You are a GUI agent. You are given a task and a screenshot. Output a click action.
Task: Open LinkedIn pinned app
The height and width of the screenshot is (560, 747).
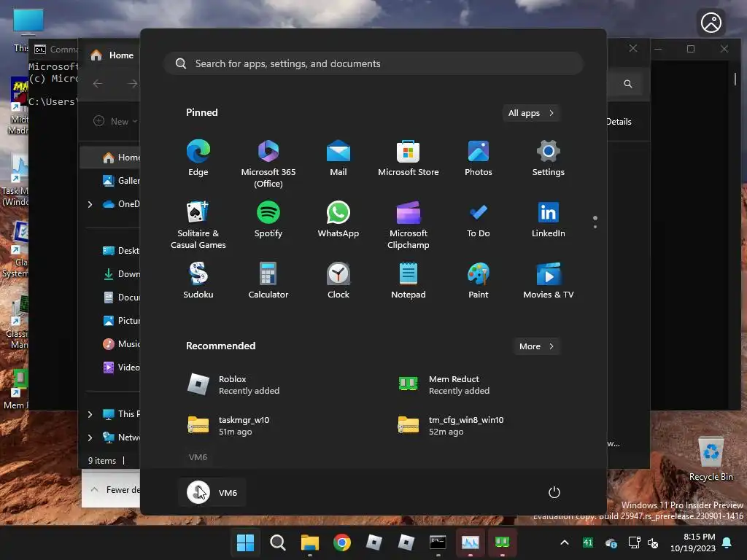click(549, 219)
